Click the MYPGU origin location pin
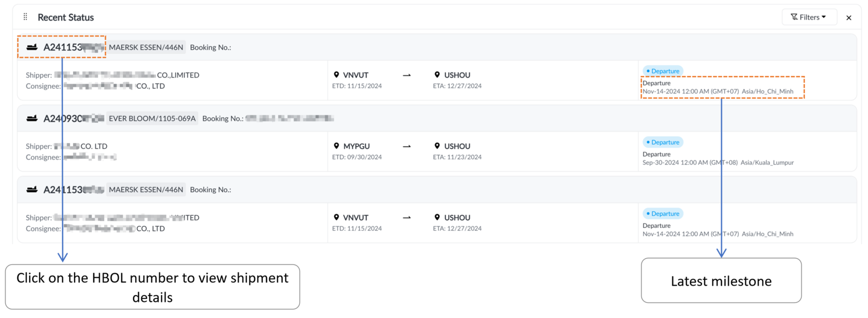This screenshot has width=868, height=318. click(336, 146)
